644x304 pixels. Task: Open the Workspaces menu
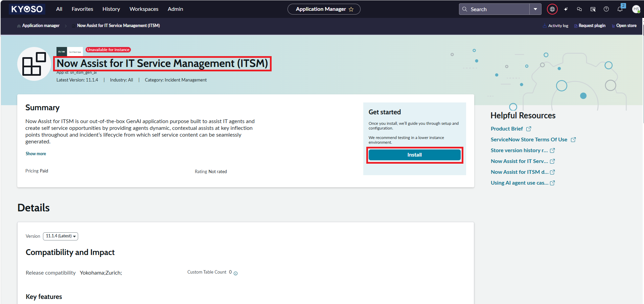144,9
